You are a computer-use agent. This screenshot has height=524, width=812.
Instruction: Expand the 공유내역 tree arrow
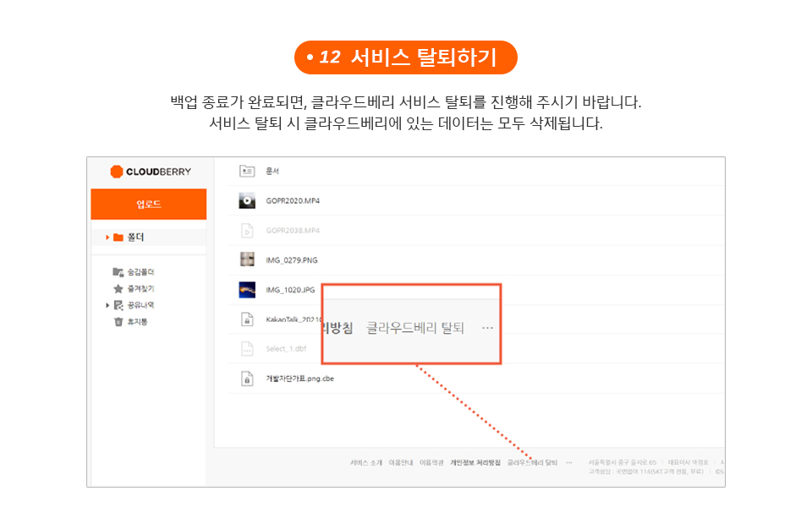point(107,305)
